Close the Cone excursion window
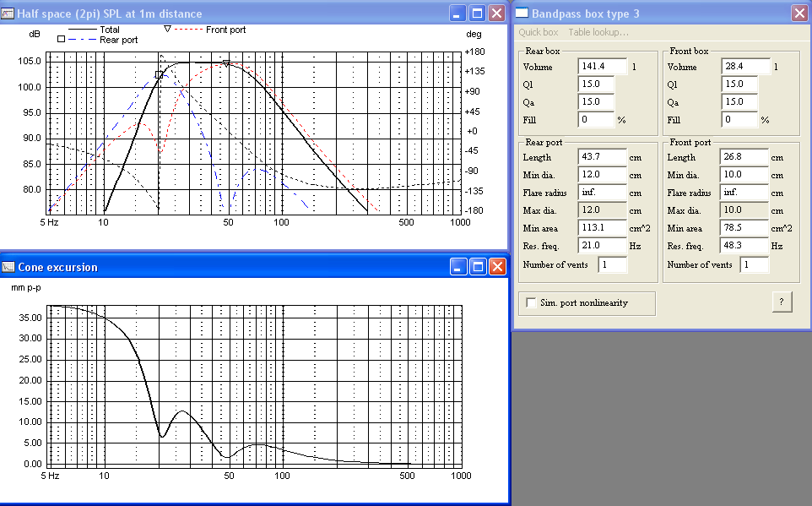 [x=497, y=266]
